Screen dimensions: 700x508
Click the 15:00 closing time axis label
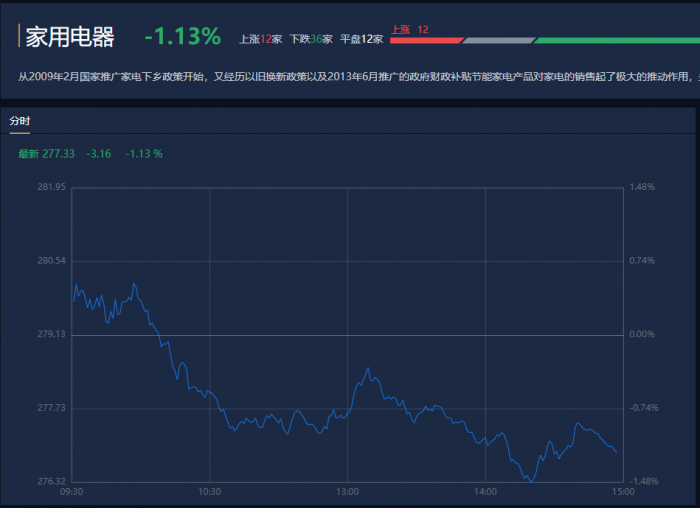622,492
